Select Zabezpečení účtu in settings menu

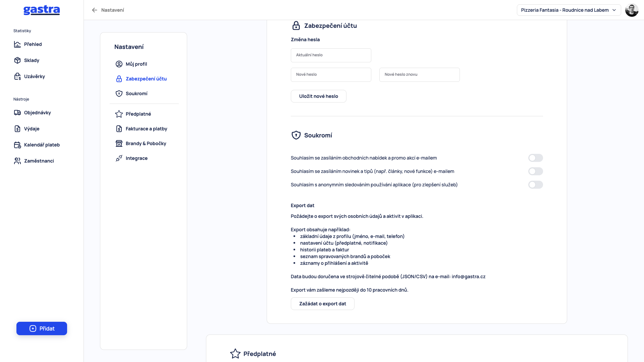pyautogui.click(x=146, y=79)
